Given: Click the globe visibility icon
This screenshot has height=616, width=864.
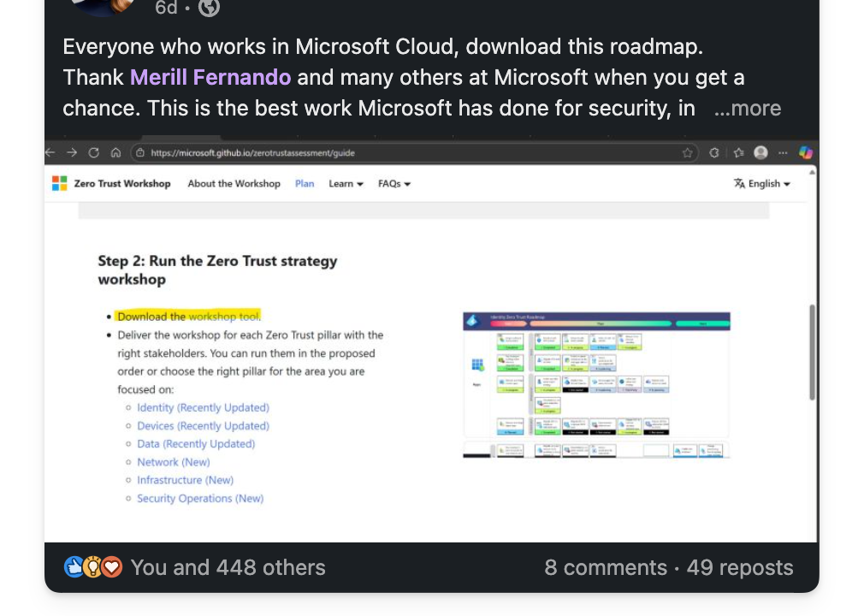Looking at the screenshot, I should coord(209,7).
